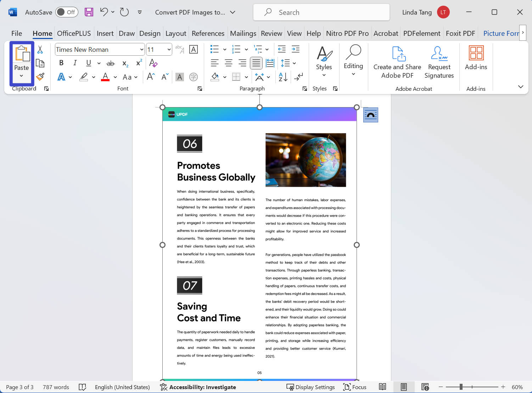532x393 pixels.
Task: Click the zoom slider handle
Action: (x=461, y=387)
